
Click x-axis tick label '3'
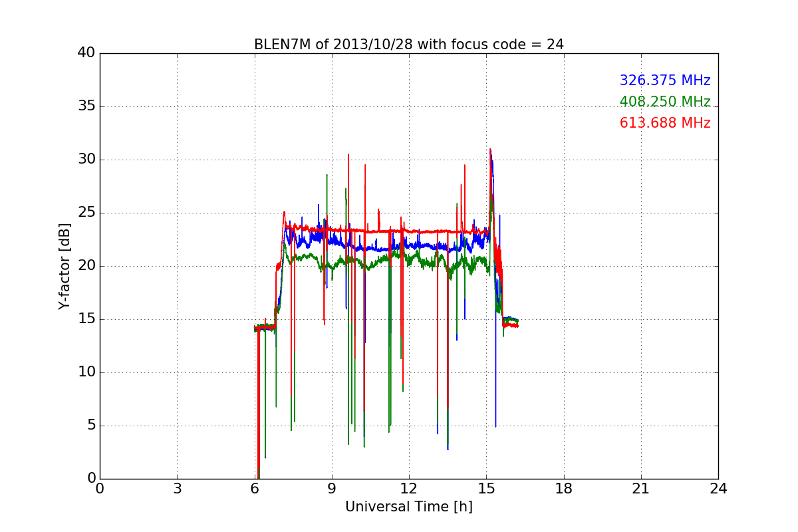177,489
